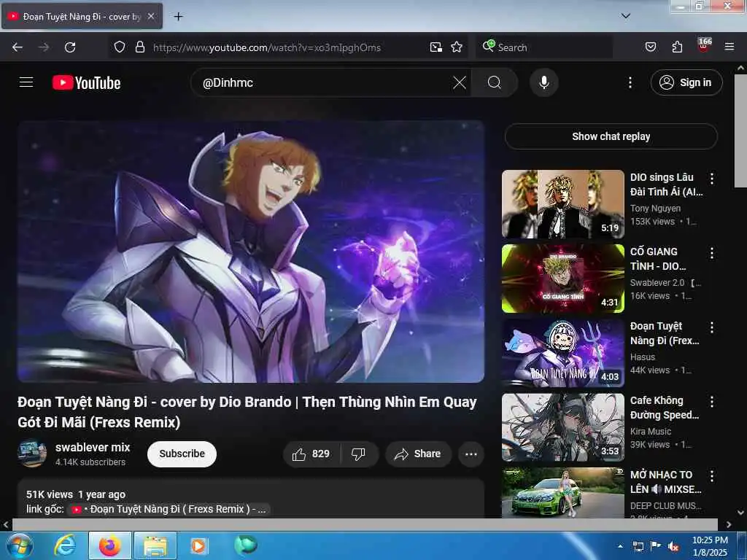
Task: Clear the YouTube search box with X
Action: (460, 82)
